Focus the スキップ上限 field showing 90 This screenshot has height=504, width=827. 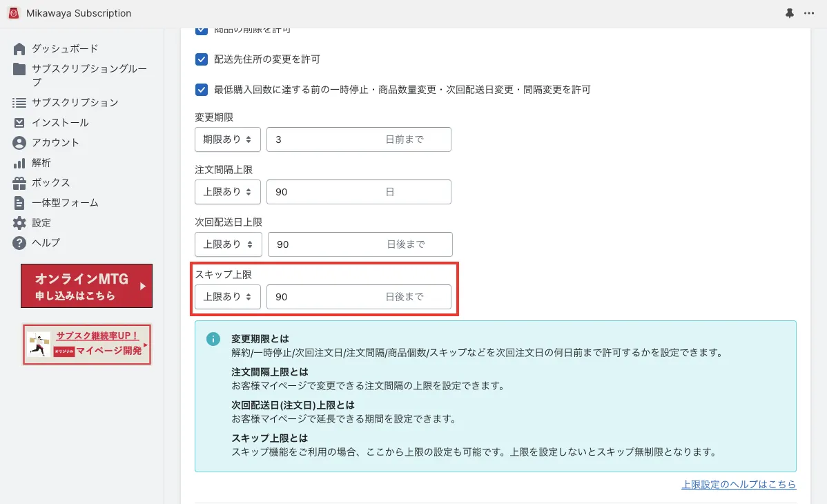(x=359, y=297)
